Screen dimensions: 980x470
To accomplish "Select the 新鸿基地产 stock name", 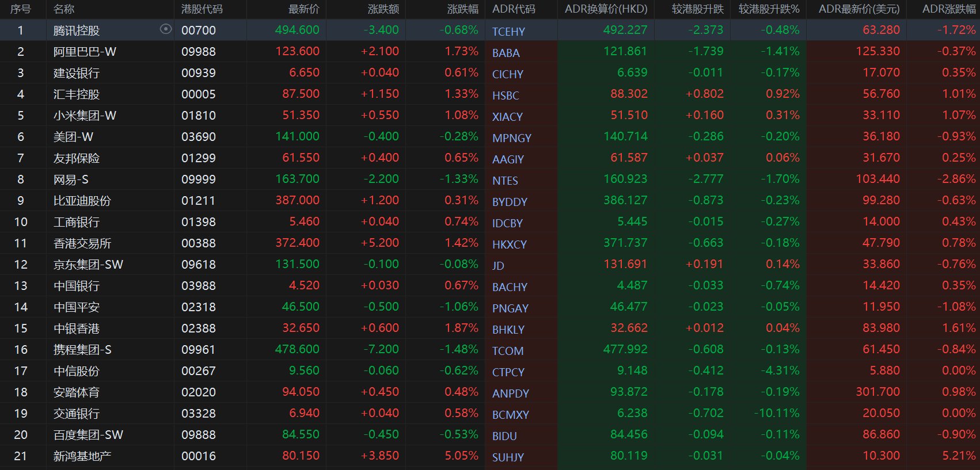I will tap(82, 456).
